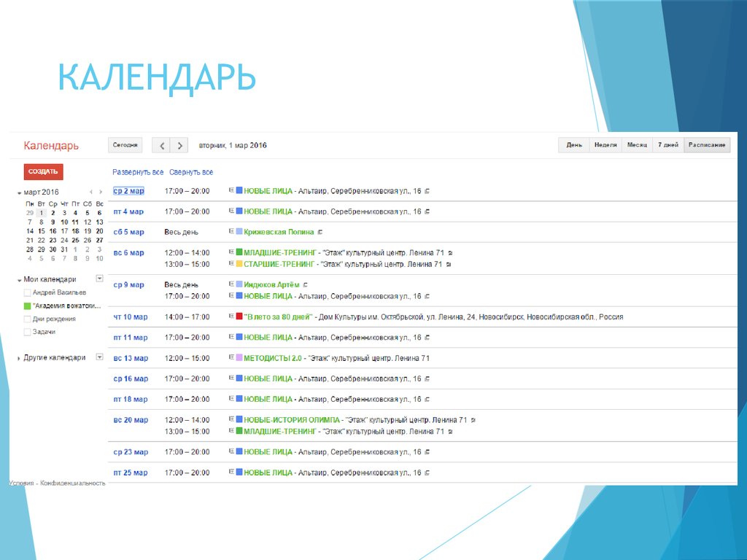
Task: Go to the next period using the forward arrow
Action: pos(180,145)
